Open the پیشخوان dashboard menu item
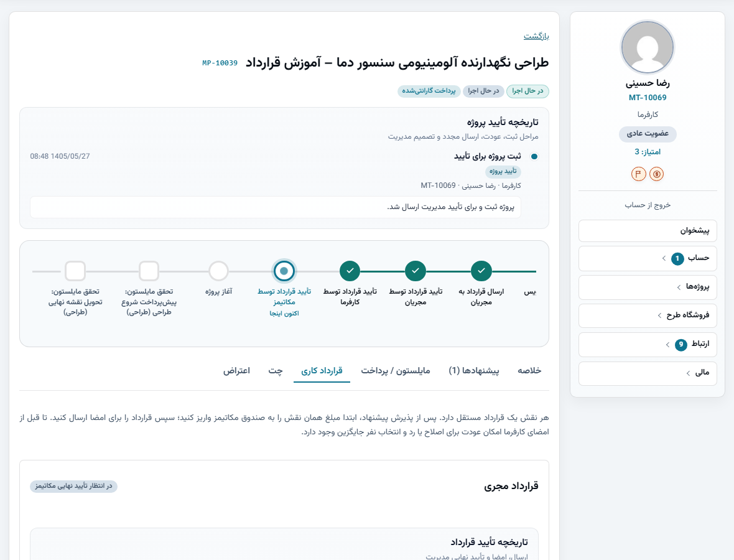Screen dimensions: 734x560 pyautogui.click(x=648, y=231)
